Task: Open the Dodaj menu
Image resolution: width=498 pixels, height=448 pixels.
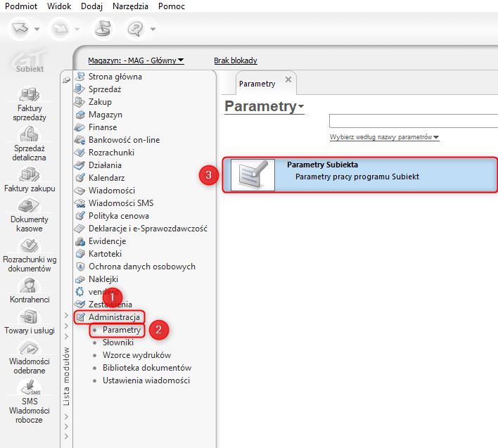Action: pyautogui.click(x=91, y=6)
